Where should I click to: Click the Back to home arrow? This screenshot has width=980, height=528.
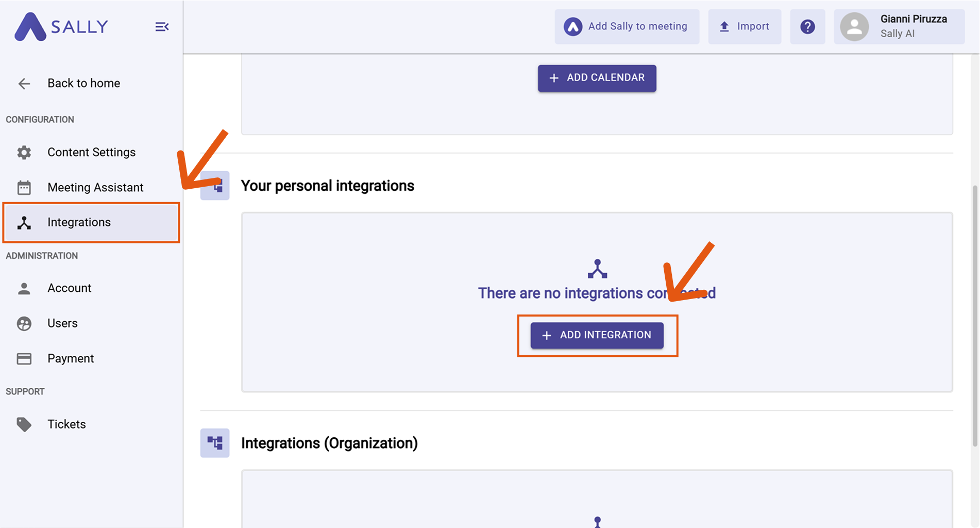[x=24, y=84]
